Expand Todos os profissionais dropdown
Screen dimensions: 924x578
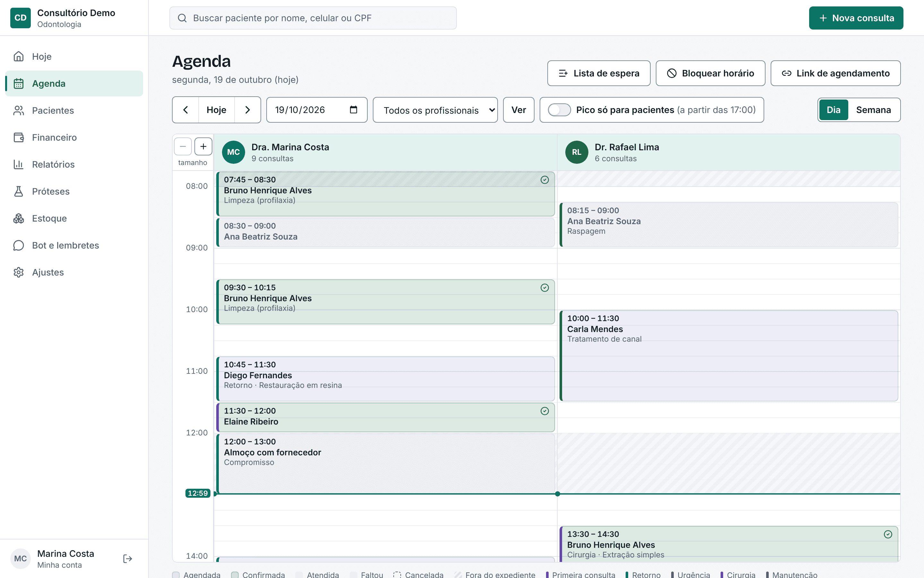pyautogui.click(x=435, y=110)
